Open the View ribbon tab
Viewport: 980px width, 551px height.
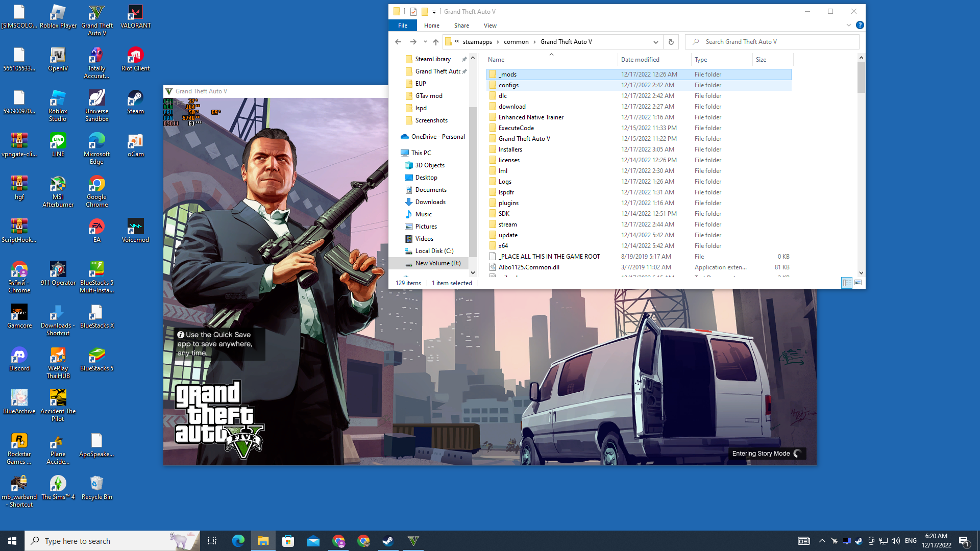tap(490, 26)
